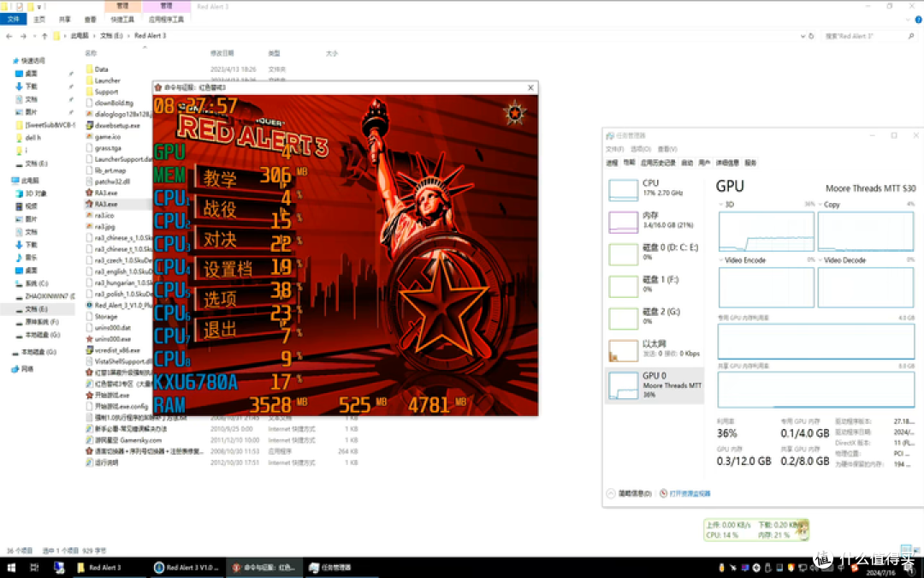Open the address bar history dropdown

pyautogui.click(x=803, y=36)
